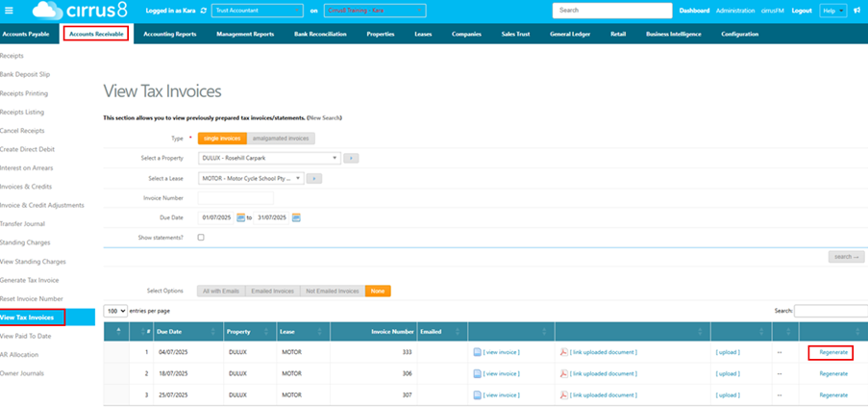The height and width of the screenshot is (407, 868).
Task: Click the refresh icon beside Kara
Action: [203, 11]
